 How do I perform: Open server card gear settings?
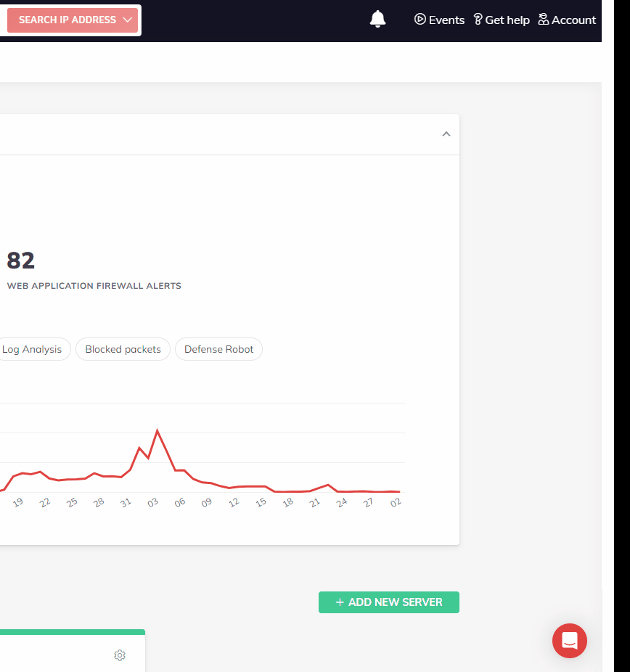[x=120, y=655]
